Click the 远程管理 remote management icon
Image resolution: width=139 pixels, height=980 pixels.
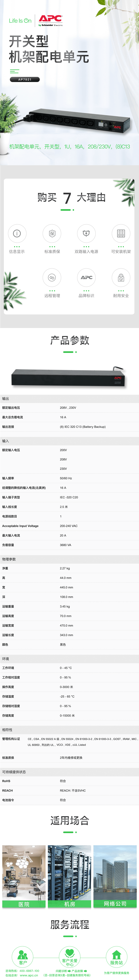pyautogui.click(x=52, y=277)
